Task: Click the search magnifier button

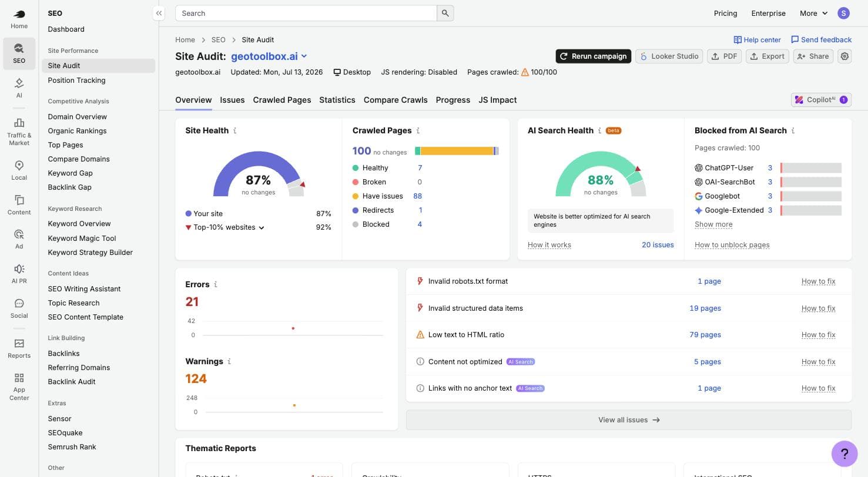Action: [x=445, y=13]
